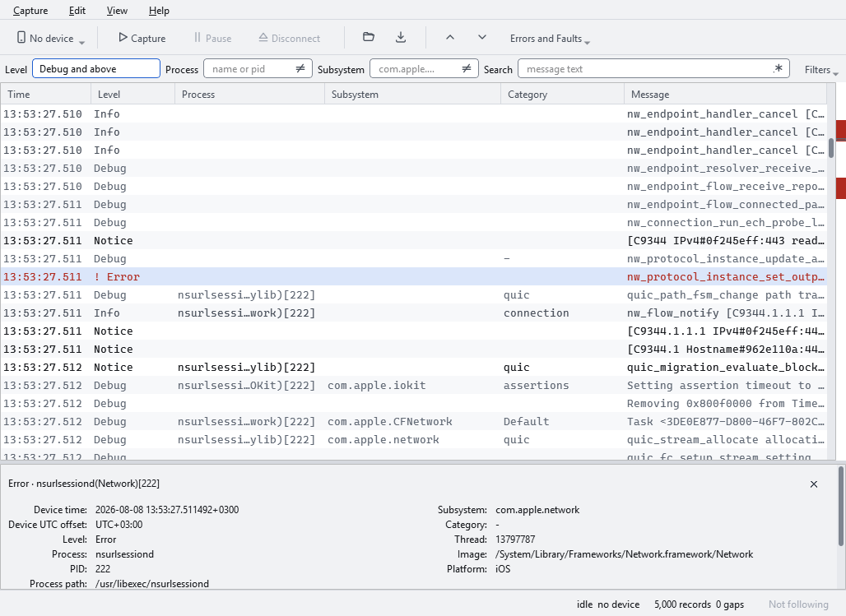The width and height of the screenshot is (846, 616).
Task: Click the 5,000 records status text
Action: tap(682, 604)
